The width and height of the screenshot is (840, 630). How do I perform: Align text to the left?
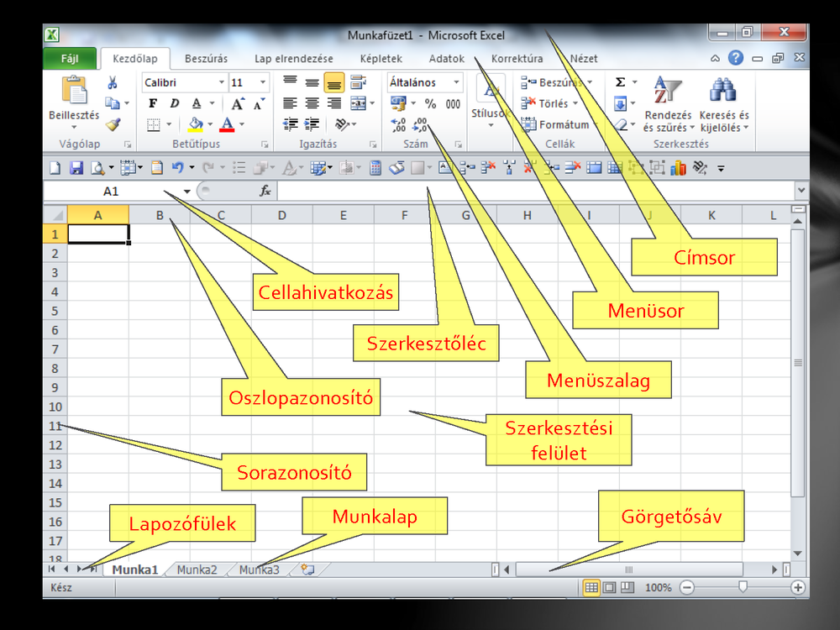coord(290,102)
